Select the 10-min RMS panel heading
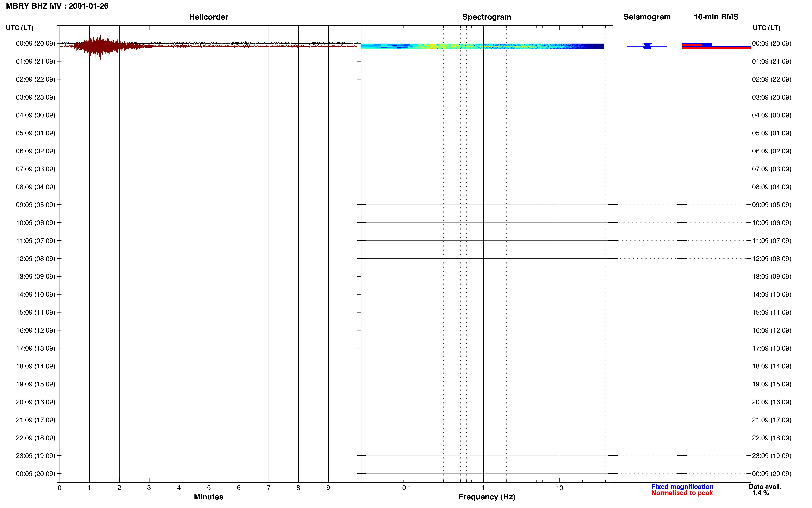This screenshot has width=812, height=508. (x=716, y=17)
